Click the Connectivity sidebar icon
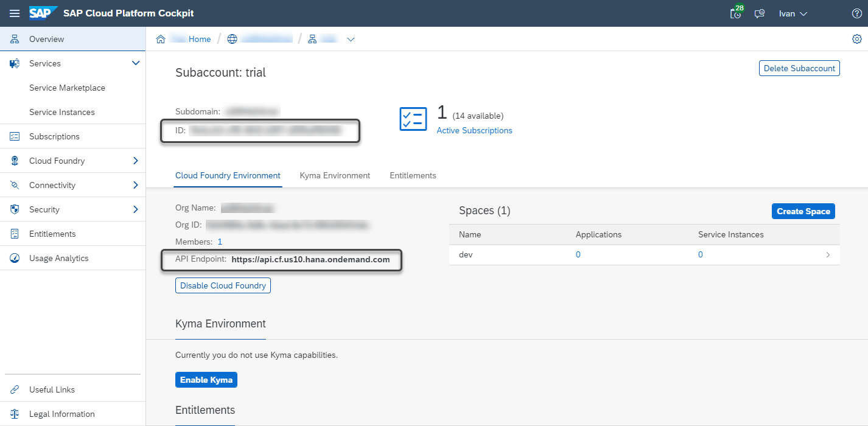868x426 pixels. click(15, 185)
